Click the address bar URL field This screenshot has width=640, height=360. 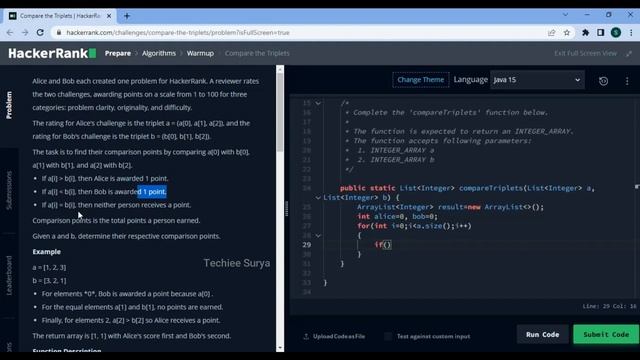pos(300,33)
